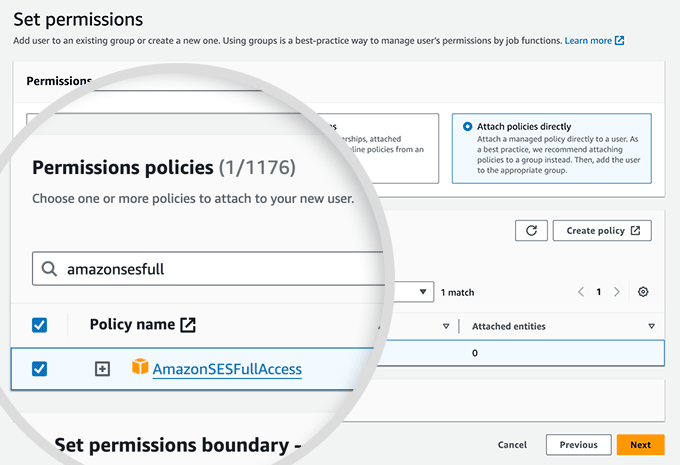This screenshot has width=680, height=465.
Task: Go to the previous page with the left chevron
Action: point(581,292)
